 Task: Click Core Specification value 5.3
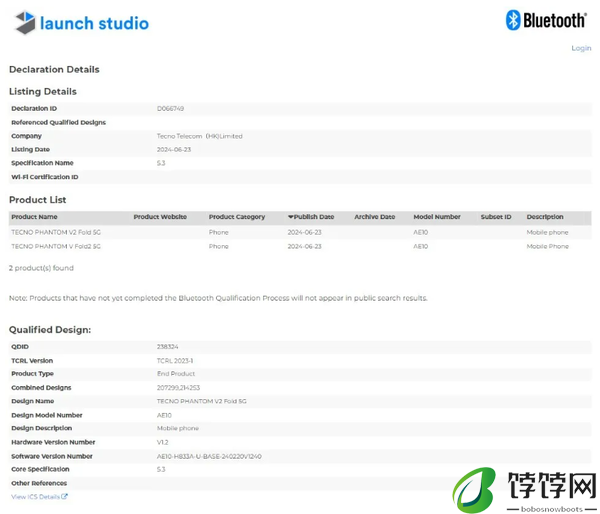161,470
